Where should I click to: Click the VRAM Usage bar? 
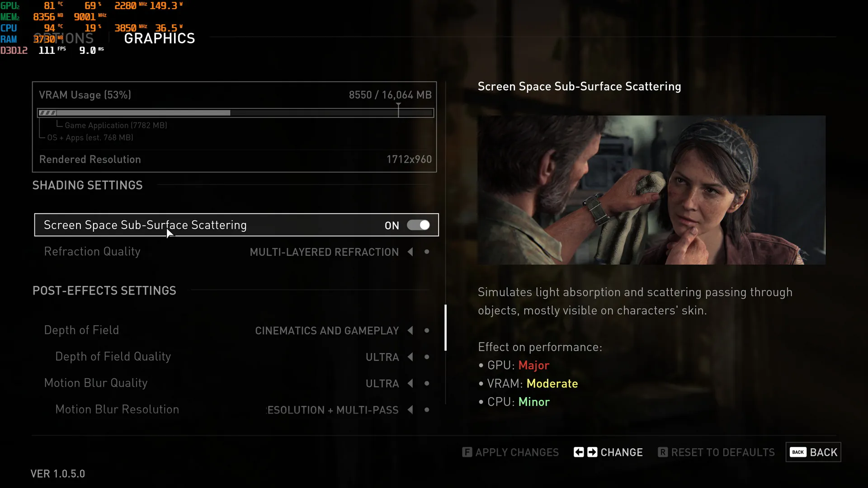click(236, 113)
